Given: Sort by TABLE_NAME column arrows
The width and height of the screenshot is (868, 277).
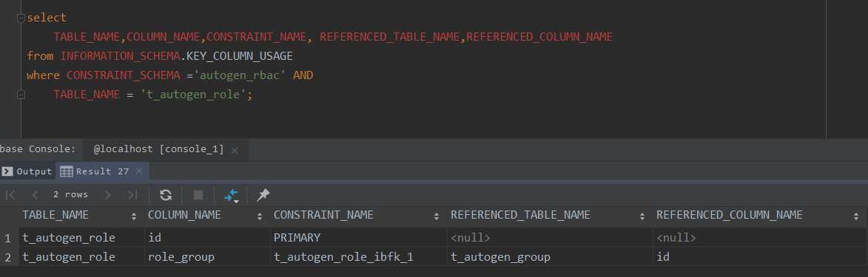Looking at the screenshot, I should tap(133, 216).
